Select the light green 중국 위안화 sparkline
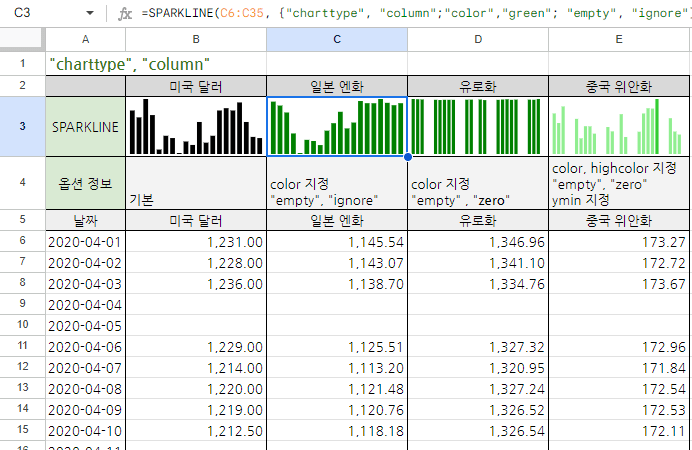Screen dimensions: 692x450 pos(619,126)
